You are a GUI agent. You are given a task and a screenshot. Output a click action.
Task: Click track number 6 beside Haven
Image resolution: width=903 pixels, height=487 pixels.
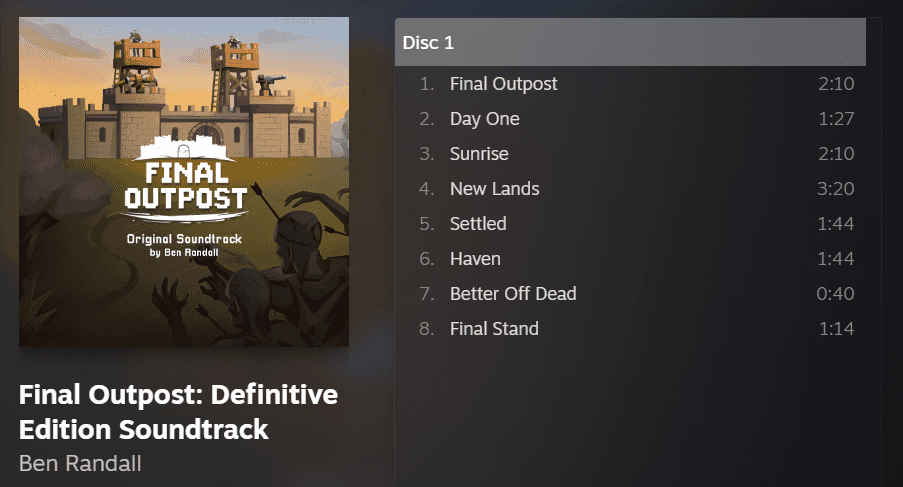pos(426,258)
